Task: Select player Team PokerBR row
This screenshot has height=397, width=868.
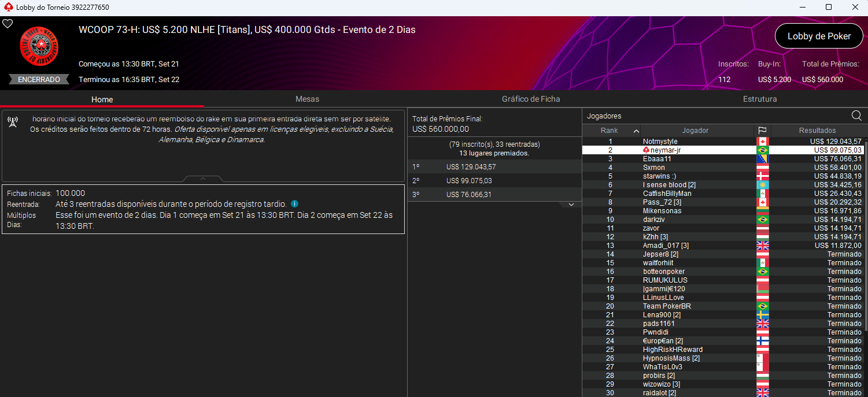Action: [723, 306]
